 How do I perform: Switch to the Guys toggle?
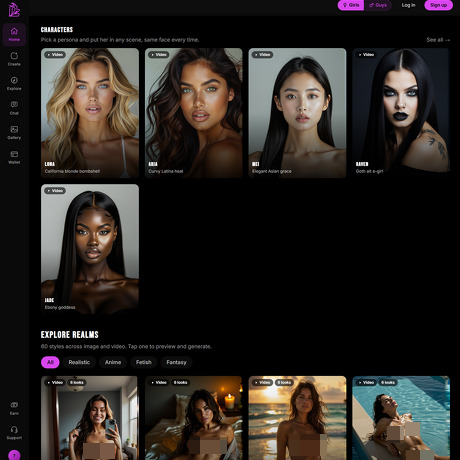pos(378,5)
